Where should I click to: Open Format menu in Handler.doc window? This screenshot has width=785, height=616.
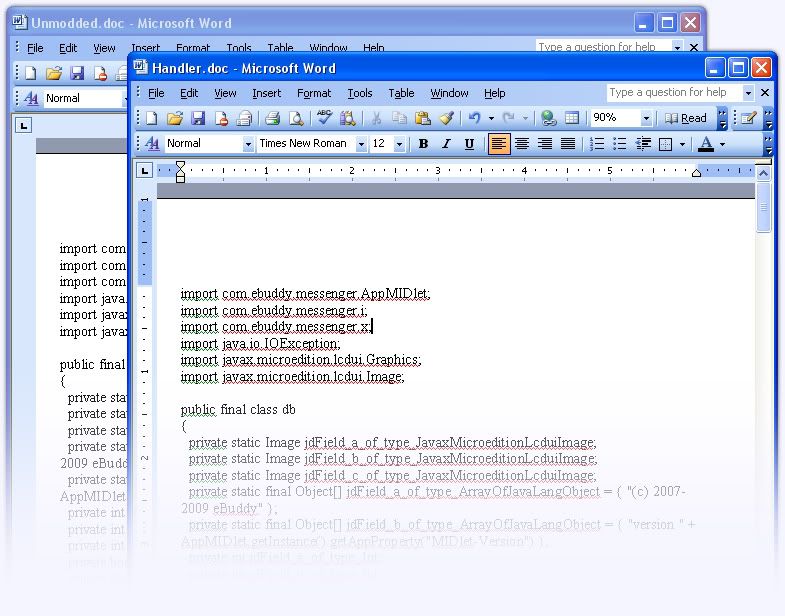[314, 93]
